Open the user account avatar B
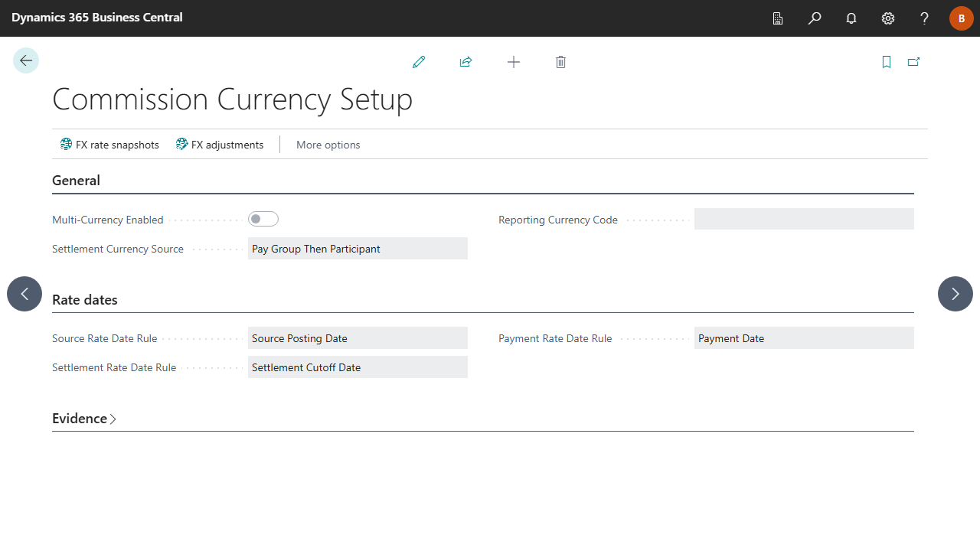This screenshot has height=551, width=980. point(962,18)
